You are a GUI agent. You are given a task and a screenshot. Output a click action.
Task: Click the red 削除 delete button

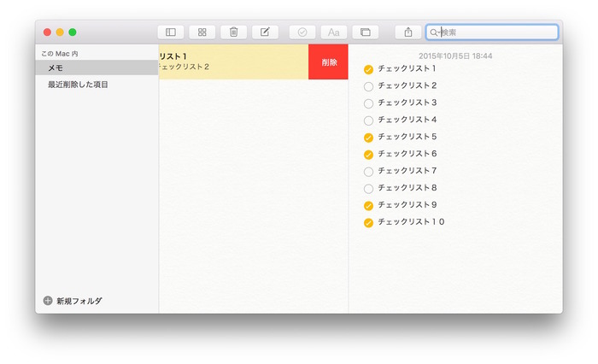tap(328, 62)
